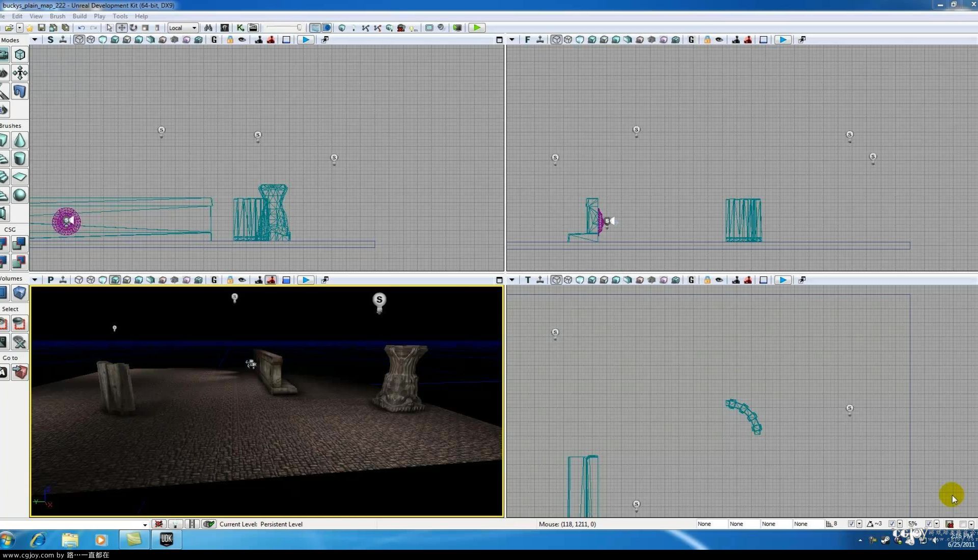
Task: Open Matinee clapperboard icon
Action: point(253,28)
